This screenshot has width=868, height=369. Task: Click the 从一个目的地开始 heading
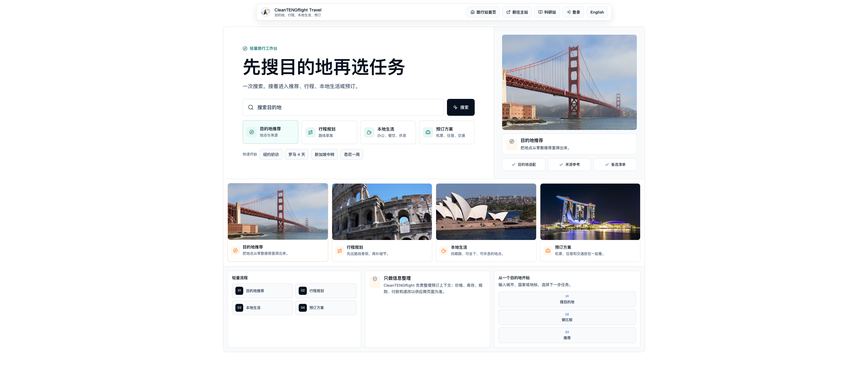[x=514, y=278]
